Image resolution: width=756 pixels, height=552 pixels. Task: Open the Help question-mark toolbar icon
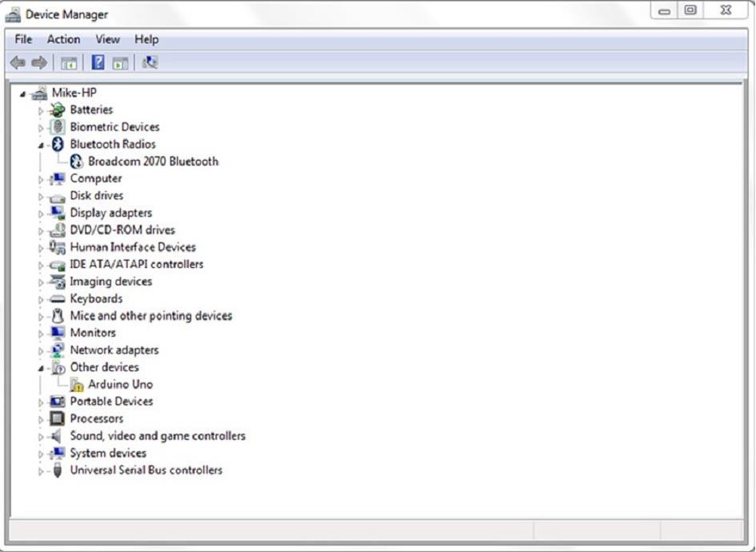pyautogui.click(x=98, y=62)
